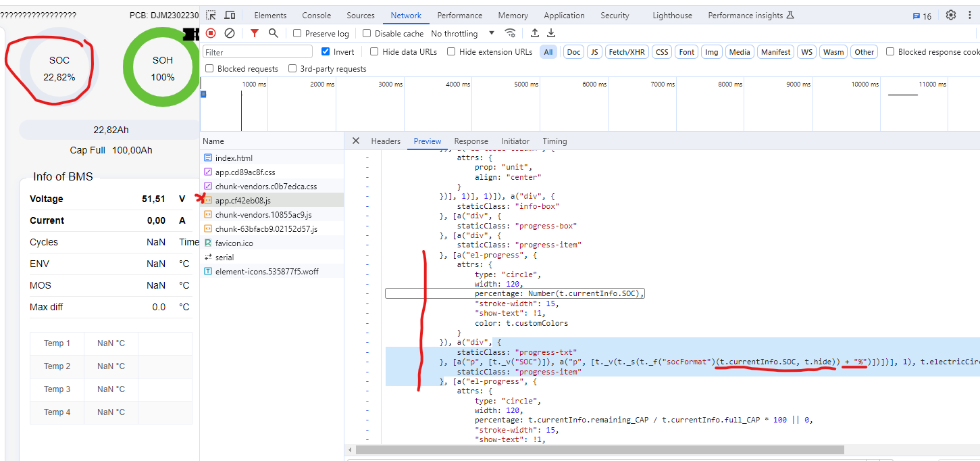980x461 pixels.
Task: Open the Application panel tab
Action: pyautogui.click(x=564, y=16)
